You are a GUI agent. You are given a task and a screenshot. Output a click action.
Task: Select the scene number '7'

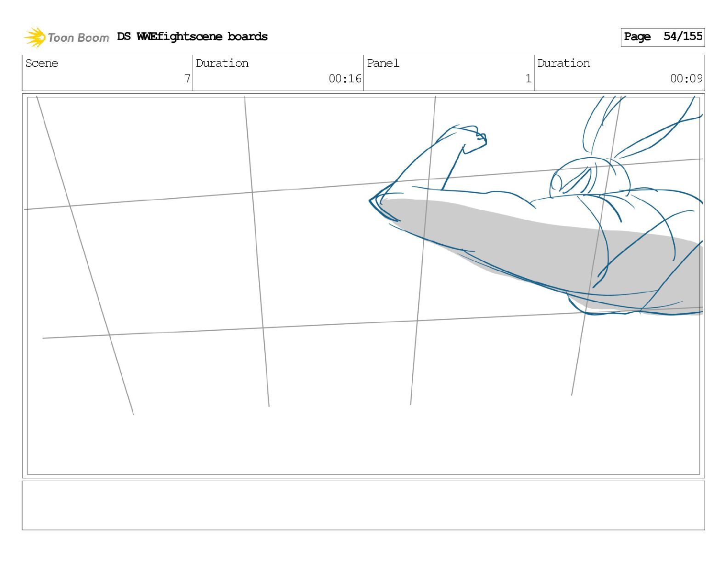187,79
